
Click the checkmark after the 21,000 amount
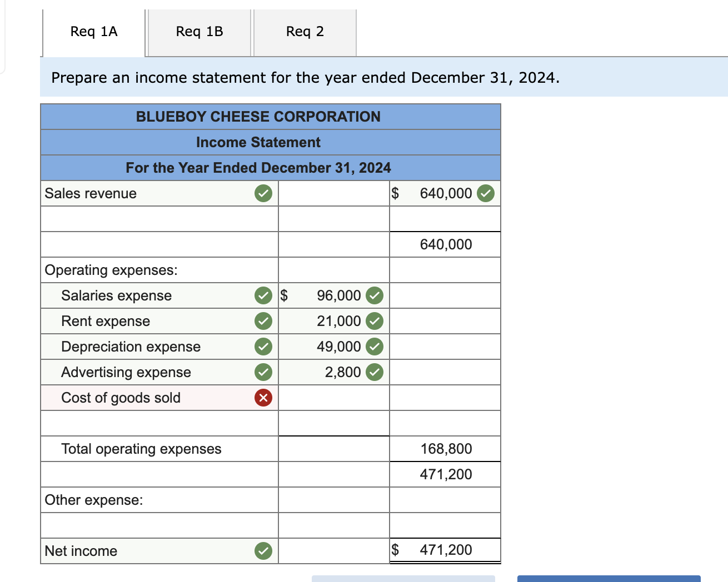[x=374, y=321]
